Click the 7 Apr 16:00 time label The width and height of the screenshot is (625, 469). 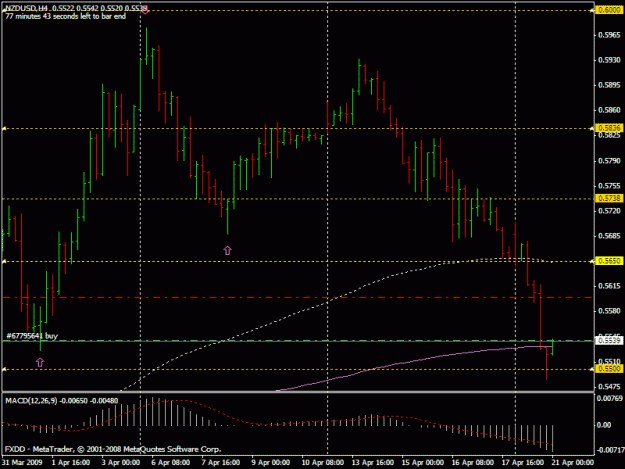point(220,463)
